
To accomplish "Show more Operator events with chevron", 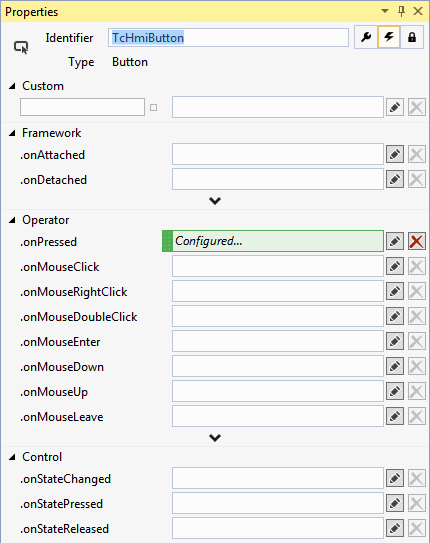I will tap(215, 438).
